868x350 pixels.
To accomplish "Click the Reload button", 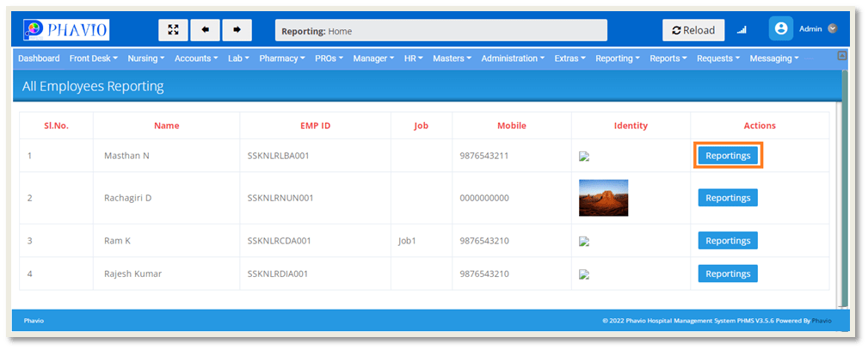I will [693, 30].
